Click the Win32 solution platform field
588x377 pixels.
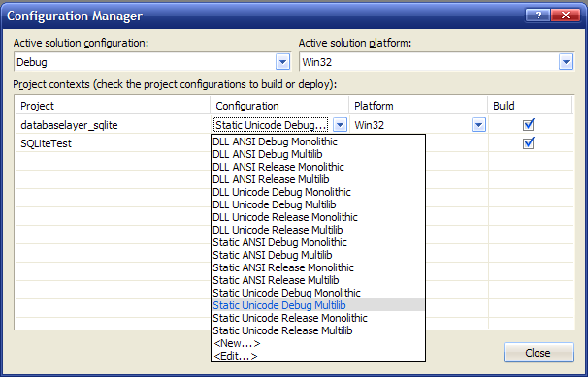click(437, 62)
